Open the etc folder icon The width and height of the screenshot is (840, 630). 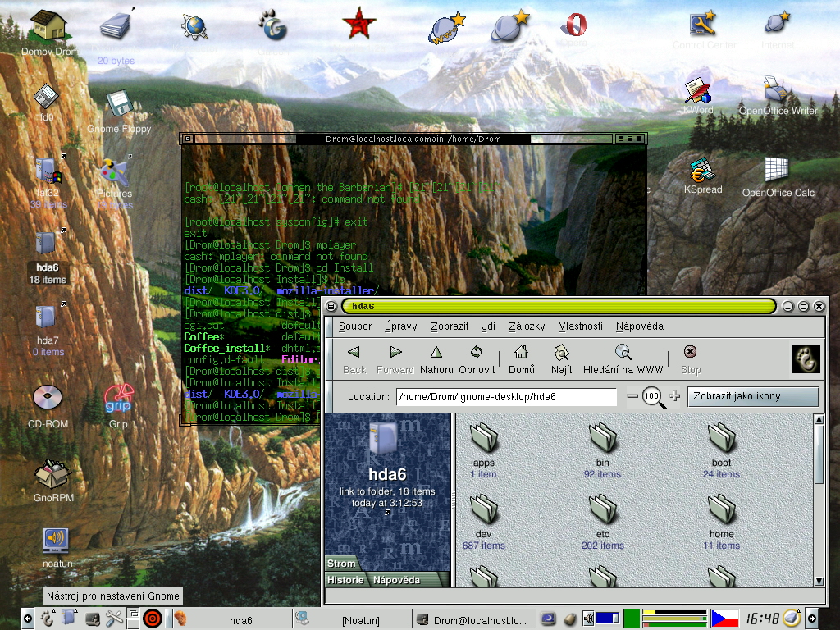pos(602,509)
